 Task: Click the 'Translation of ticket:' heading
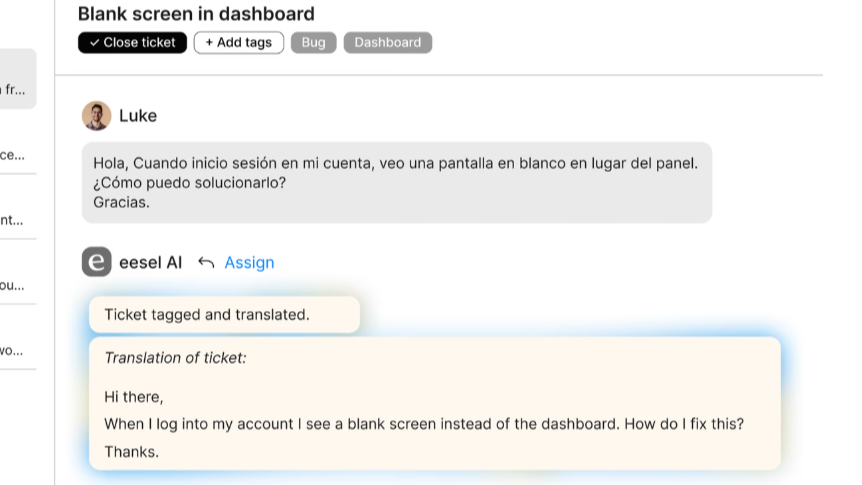(x=175, y=358)
